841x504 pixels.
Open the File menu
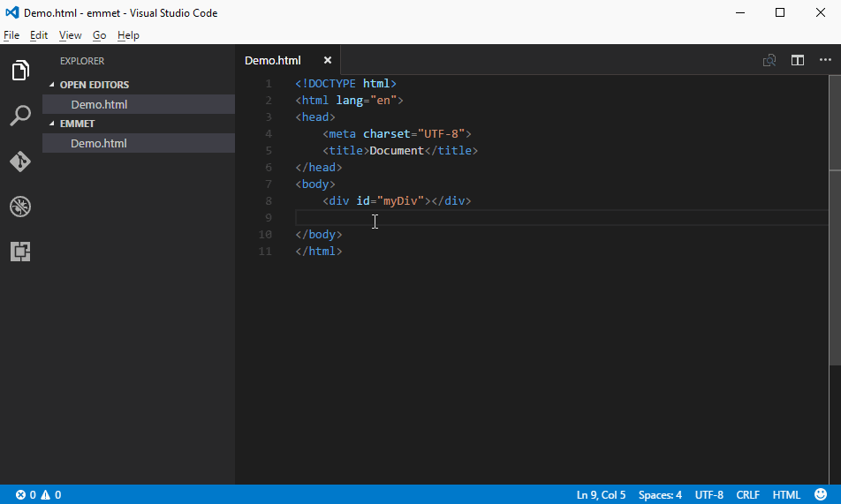pos(11,35)
